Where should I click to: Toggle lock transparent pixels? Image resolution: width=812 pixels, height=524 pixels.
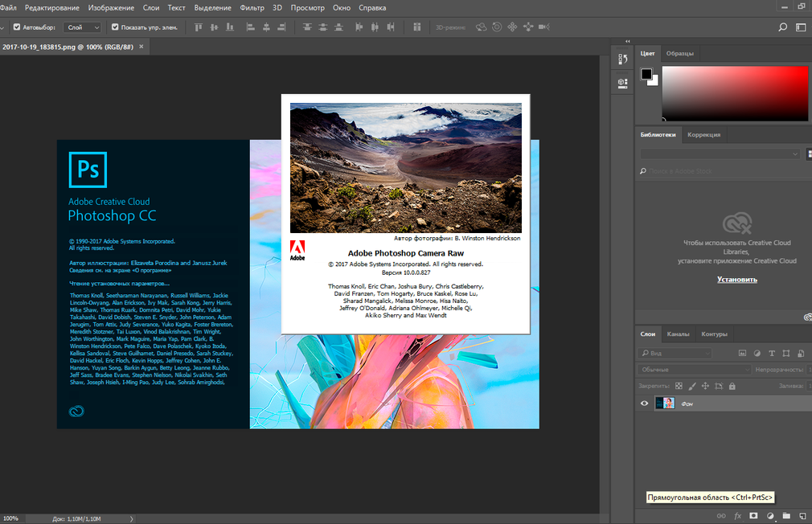tap(679, 386)
